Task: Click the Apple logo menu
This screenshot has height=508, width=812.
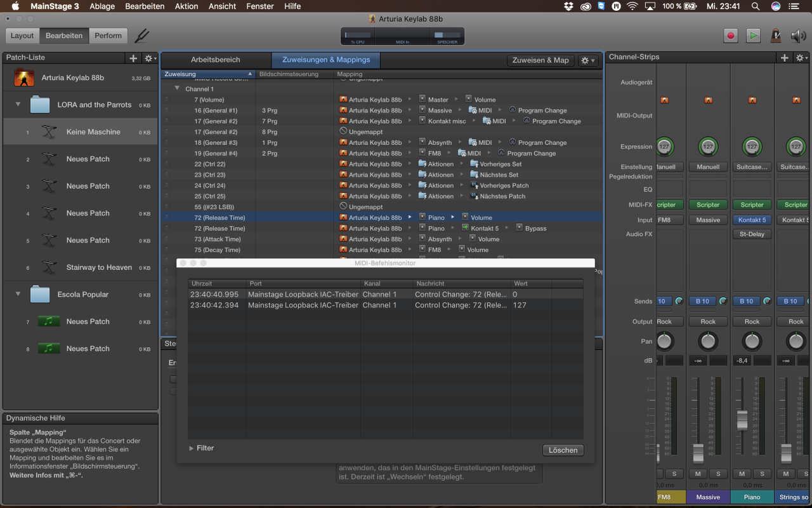Action: point(15,6)
